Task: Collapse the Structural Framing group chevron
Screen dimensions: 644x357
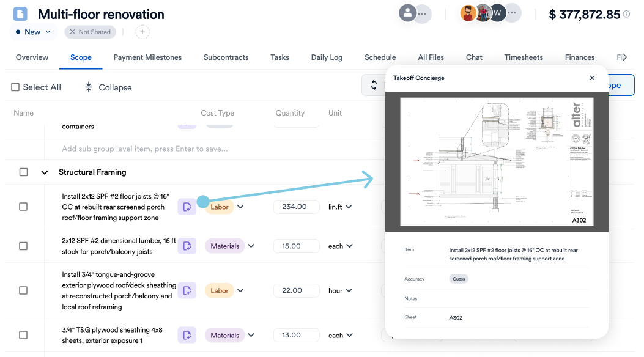Action: coord(45,173)
